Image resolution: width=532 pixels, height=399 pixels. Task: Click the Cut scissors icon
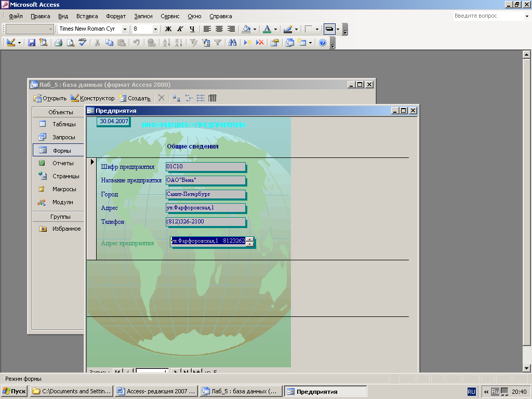(97, 43)
